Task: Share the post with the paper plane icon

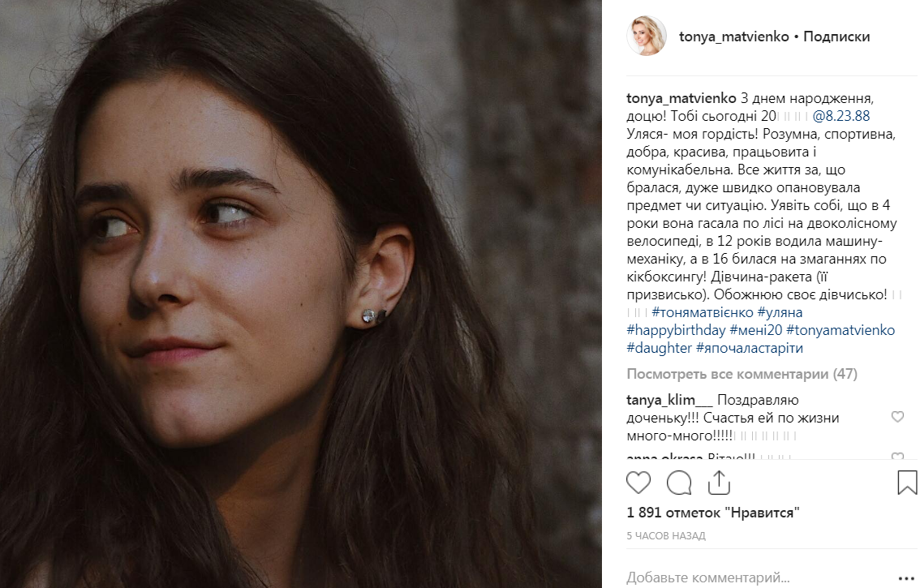Action: point(719,483)
